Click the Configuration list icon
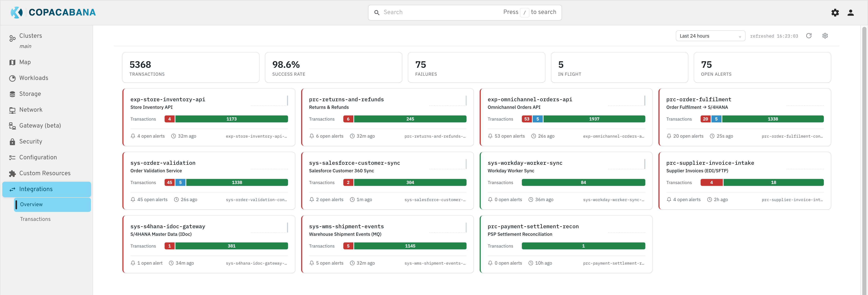868x295 pixels. point(12,158)
